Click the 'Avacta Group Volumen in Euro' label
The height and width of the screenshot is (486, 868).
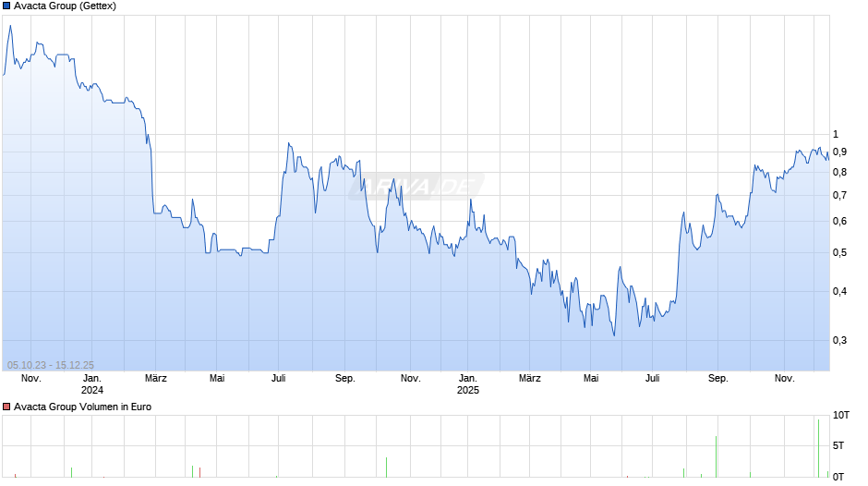click(82, 407)
